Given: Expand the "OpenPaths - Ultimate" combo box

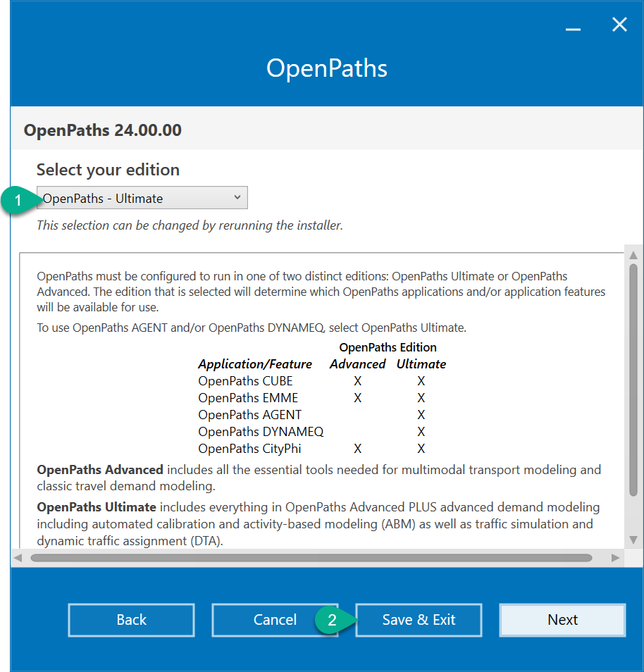Looking at the screenshot, I should click(141, 197).
